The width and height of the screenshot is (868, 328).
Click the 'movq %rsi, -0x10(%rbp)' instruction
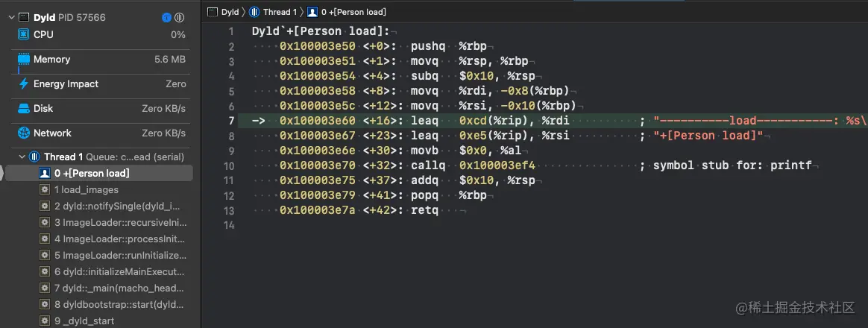pyautogui.click(x=493, y=106)
